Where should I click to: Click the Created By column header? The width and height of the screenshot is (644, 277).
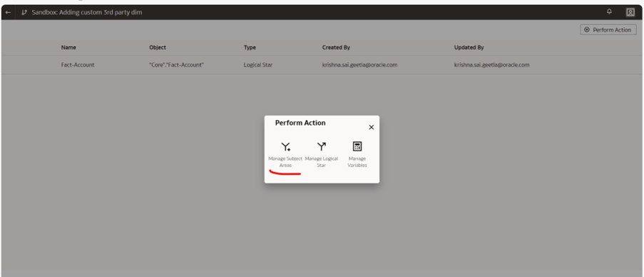tap(336, 47)
